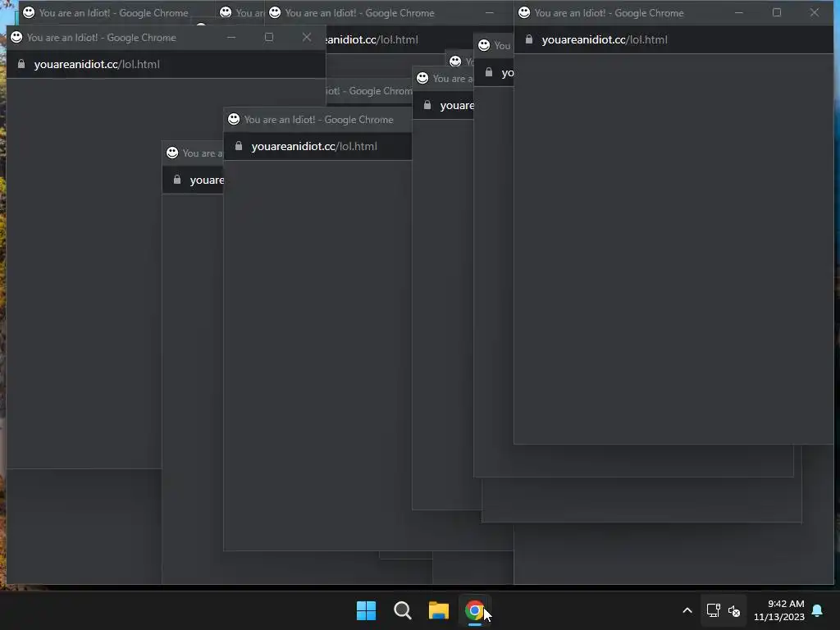Minimize the front left You are an Idiot window
This screenshot has width=840, height=630.
231,37
